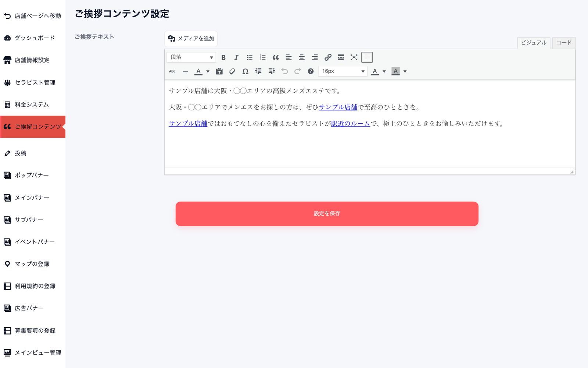The width and height of the screenshot is (588, 368).
Task: Click the 利用規約の登録 icon
Action: tap(7, 286)
